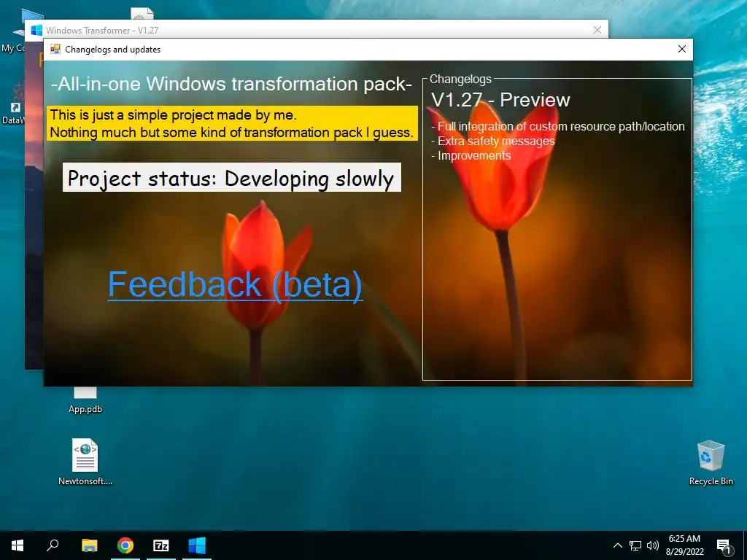Screen dimensions: 747x560
Task: Click the Windows Transformer title bar logo
Action: 36,30
